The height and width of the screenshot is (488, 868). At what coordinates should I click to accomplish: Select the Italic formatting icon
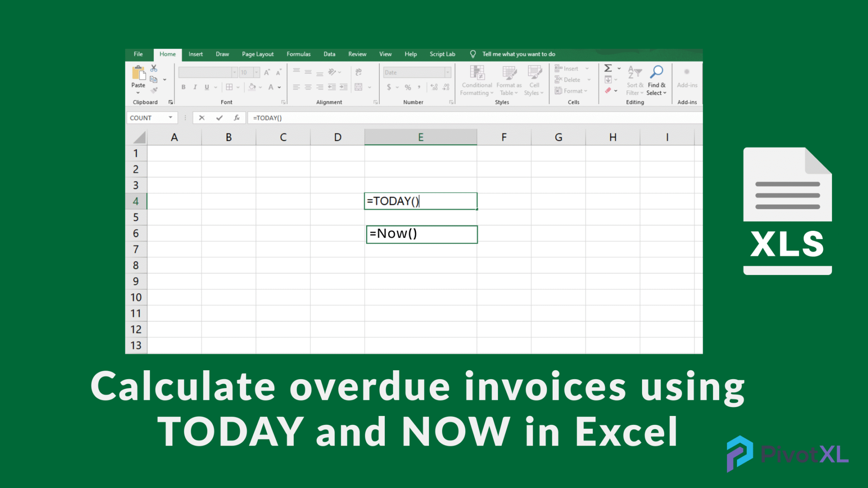coord(195,87)
